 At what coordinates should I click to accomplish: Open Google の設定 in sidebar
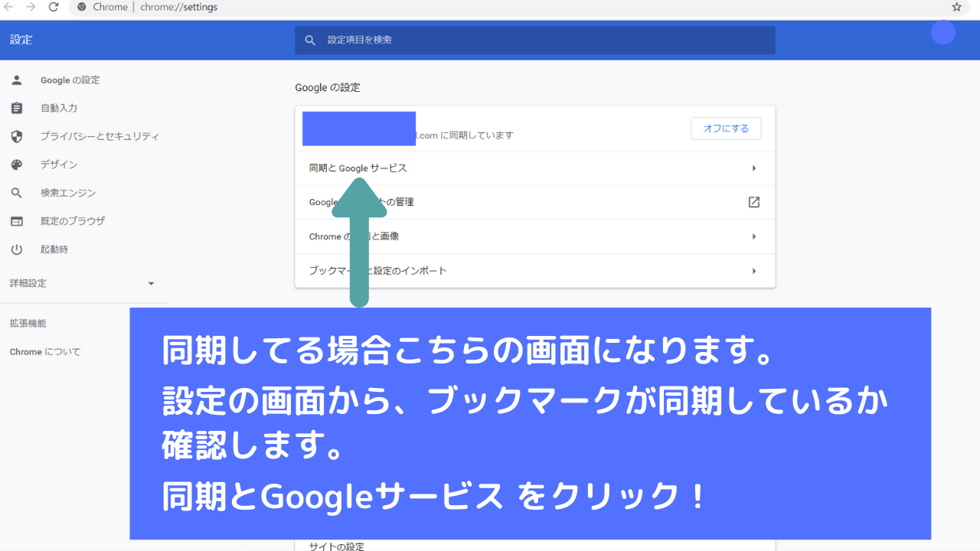pyautogui.click(x=70, y=80)
